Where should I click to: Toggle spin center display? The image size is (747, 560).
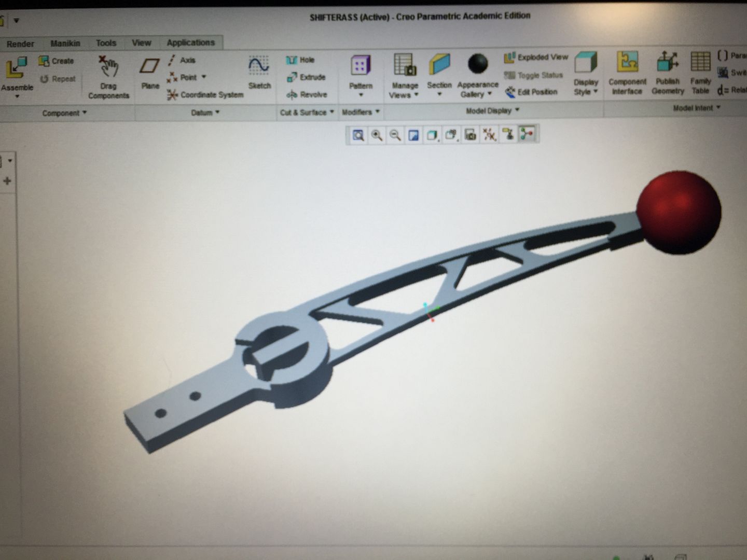tap(527, 134)
